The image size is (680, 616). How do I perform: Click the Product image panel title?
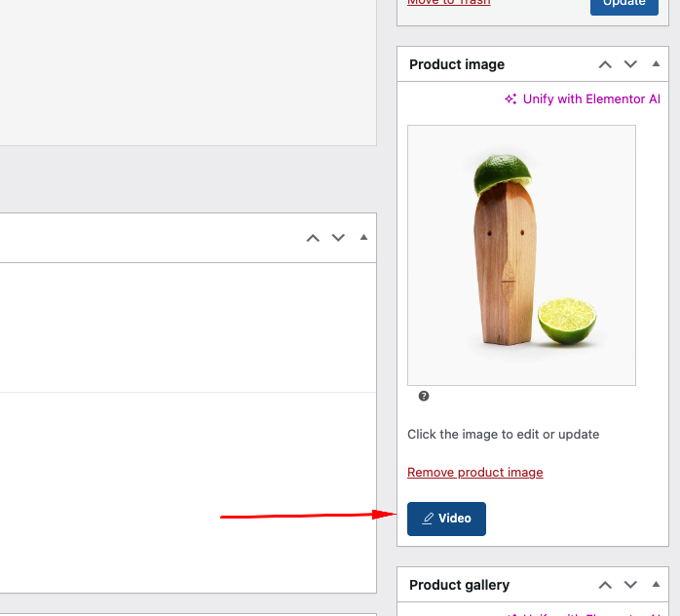click(457, 64)
